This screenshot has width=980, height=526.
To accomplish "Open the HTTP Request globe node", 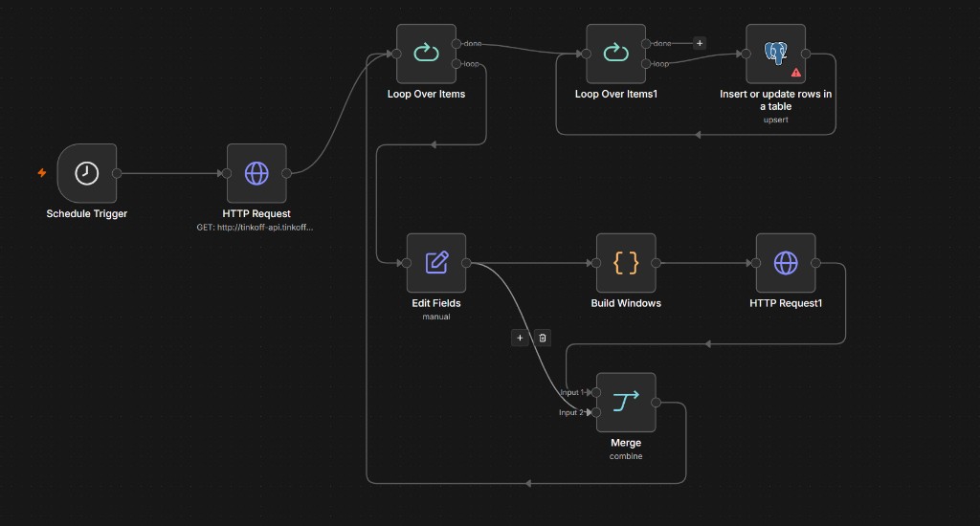I will (256, 173).
